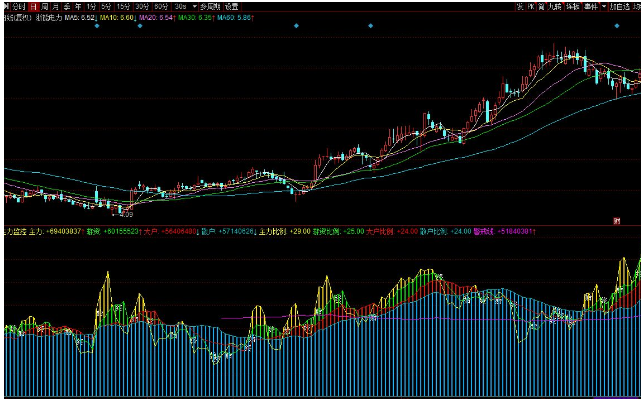Click the MA5 moving average label
The image size is (641, 399).
coord(80,18)
